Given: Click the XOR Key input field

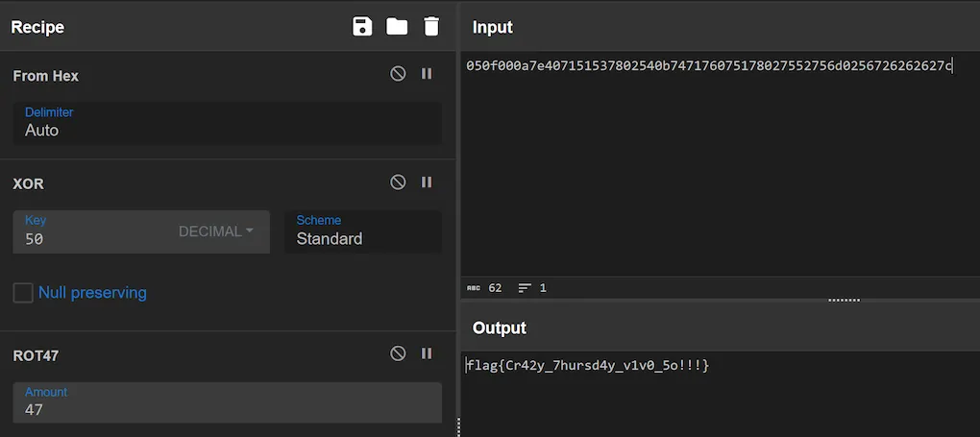Looking at the screenshot, I should click(91, 239).
